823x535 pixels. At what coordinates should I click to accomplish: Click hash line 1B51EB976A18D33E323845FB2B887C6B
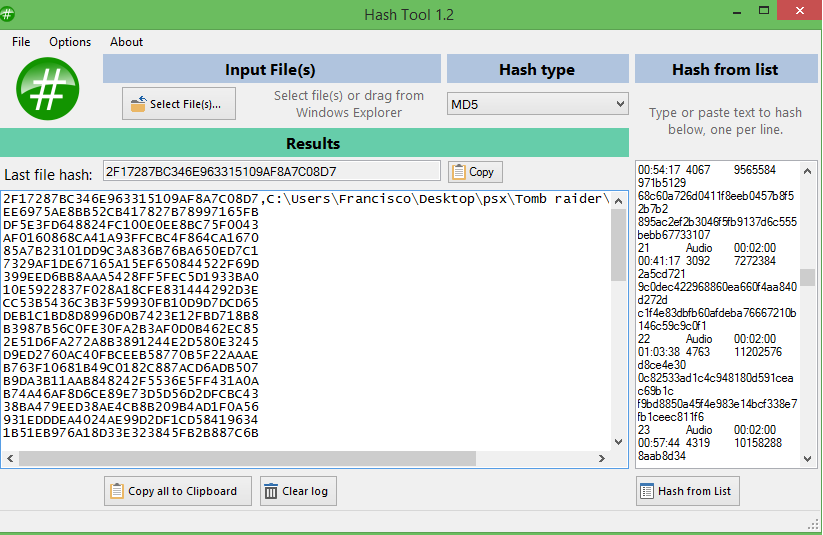pyautogui.click(x=131, y=433)
